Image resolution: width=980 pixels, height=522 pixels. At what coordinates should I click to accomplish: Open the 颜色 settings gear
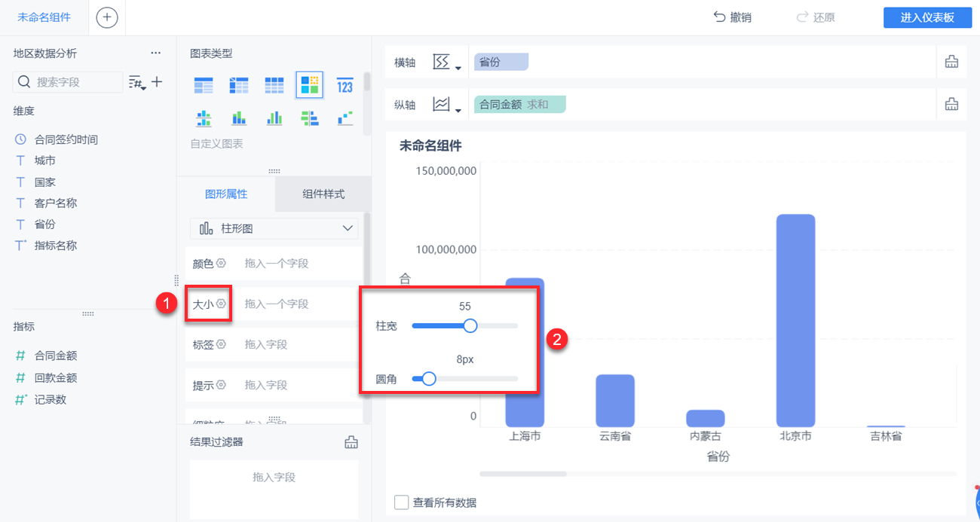coord(221,263)
